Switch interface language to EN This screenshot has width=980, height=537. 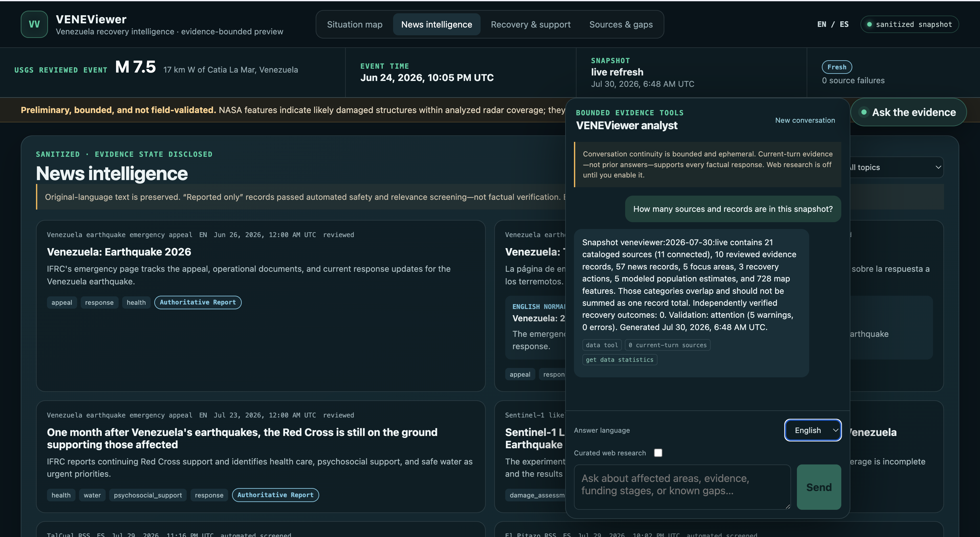(x=821, y=24)
